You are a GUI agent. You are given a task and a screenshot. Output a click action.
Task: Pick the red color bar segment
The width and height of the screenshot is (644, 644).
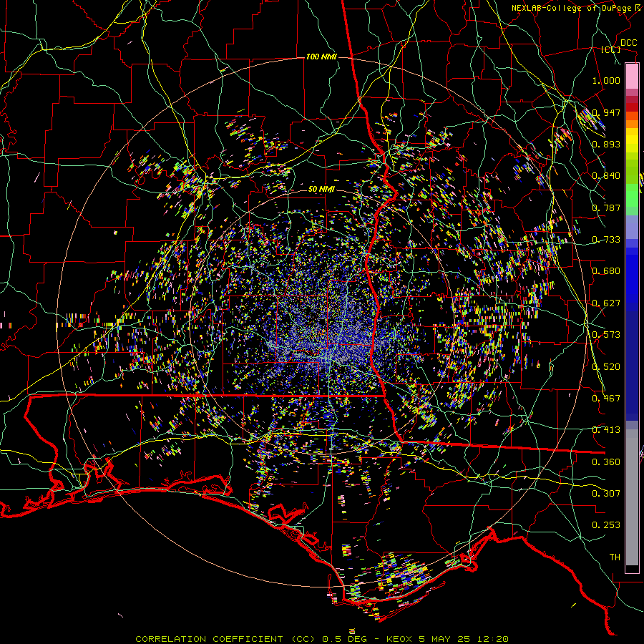point(632,107)
